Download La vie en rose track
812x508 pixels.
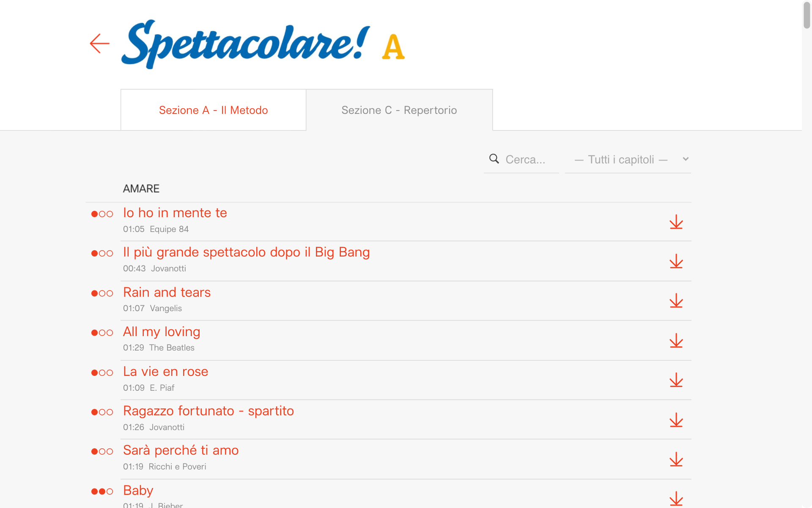click(676, 380)
